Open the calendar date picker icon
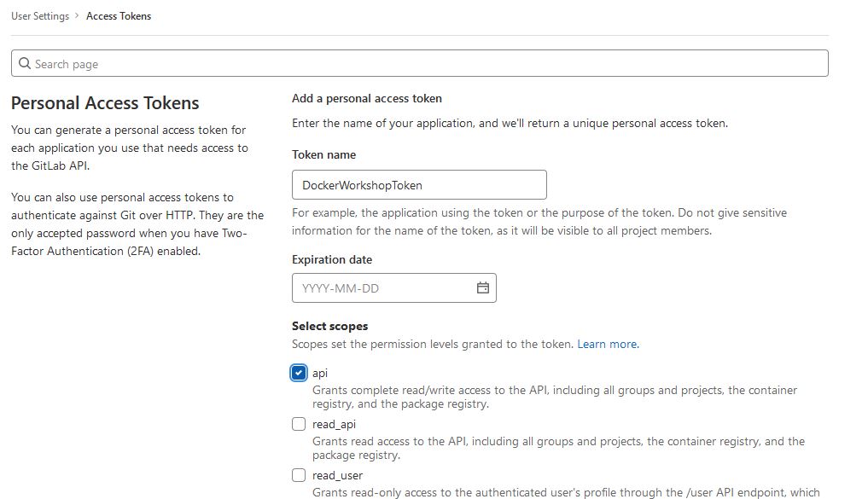Image resolution: width=868 pixels, height=499 pixels. pos(482,288)
